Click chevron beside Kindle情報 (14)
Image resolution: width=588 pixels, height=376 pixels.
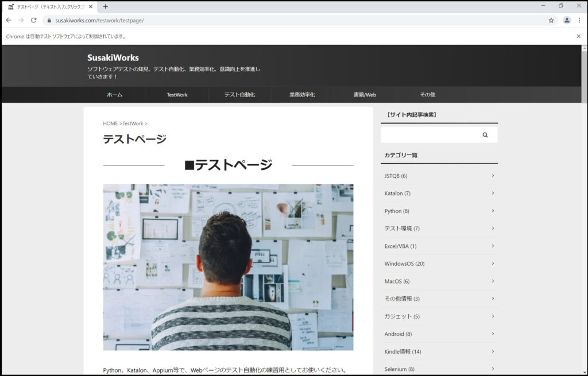point(493,352)
